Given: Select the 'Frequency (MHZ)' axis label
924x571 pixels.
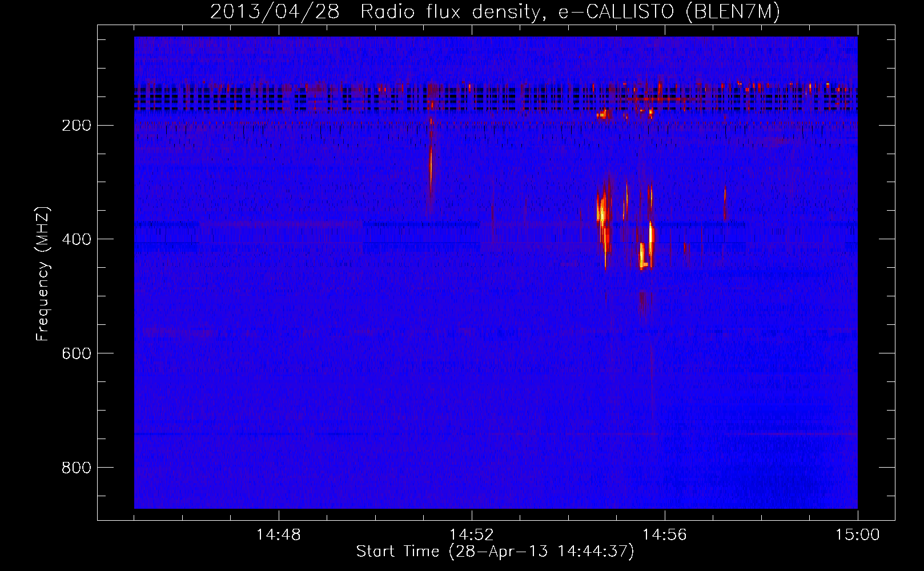Looking at the screenshot, I should 43,274.
